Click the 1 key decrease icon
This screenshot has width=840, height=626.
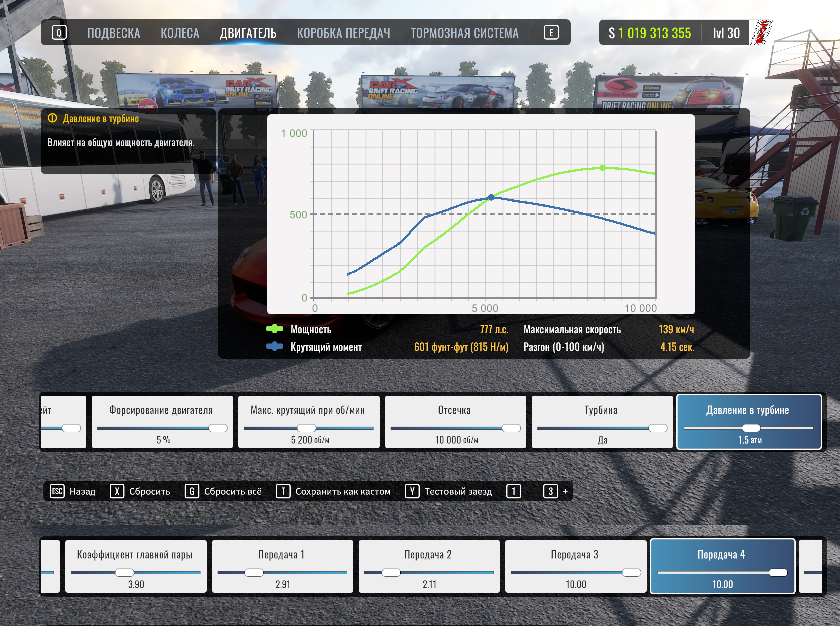514,491
